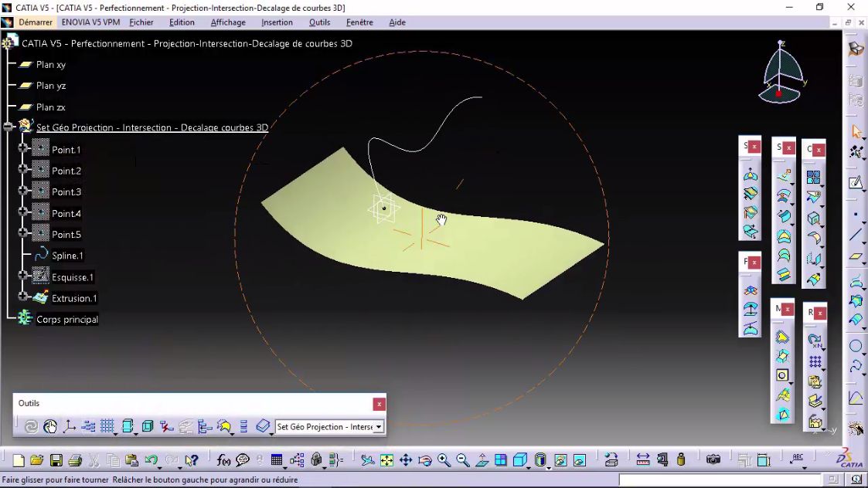Capture image with the camera icon
Viewport: 868px width, 488px height.
click(713, 459)
